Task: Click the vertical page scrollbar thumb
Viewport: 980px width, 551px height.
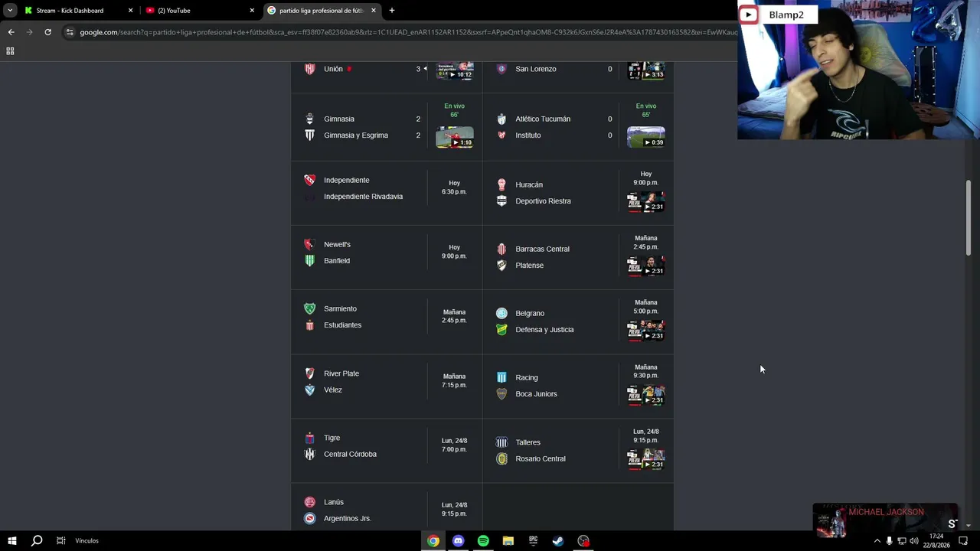Action: (x=969, y=218)
